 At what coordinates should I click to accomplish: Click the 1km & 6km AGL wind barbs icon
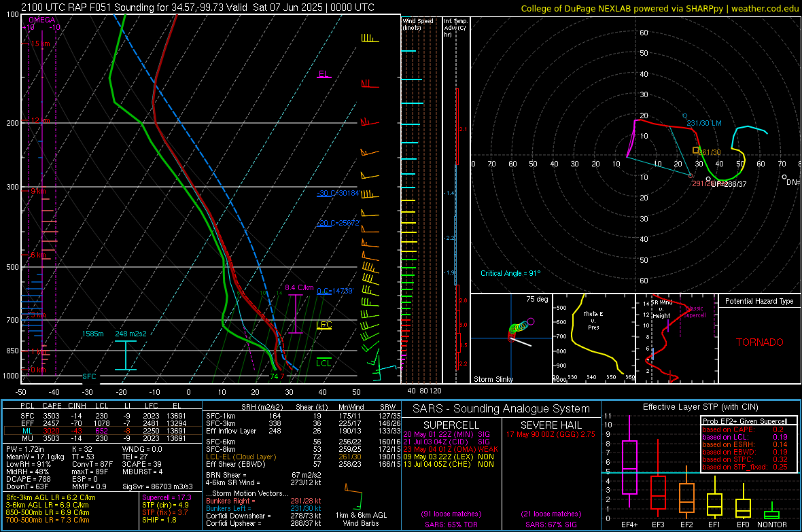click(353, 497)
